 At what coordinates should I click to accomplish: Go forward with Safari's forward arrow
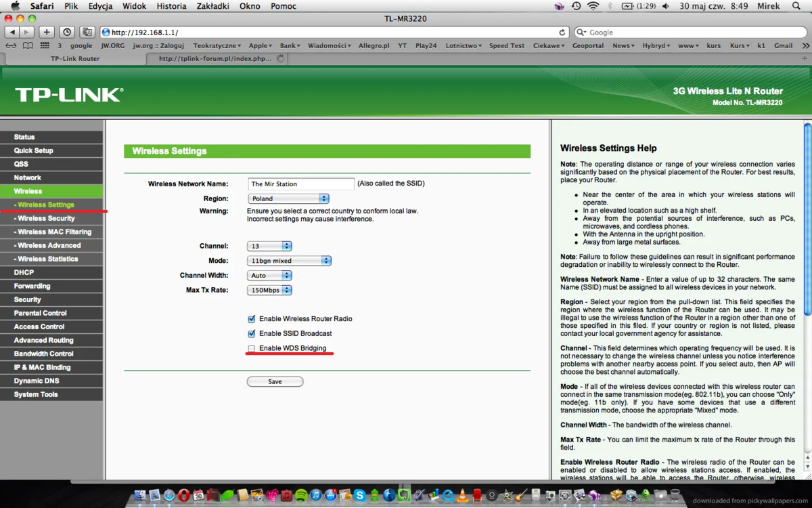26,32
